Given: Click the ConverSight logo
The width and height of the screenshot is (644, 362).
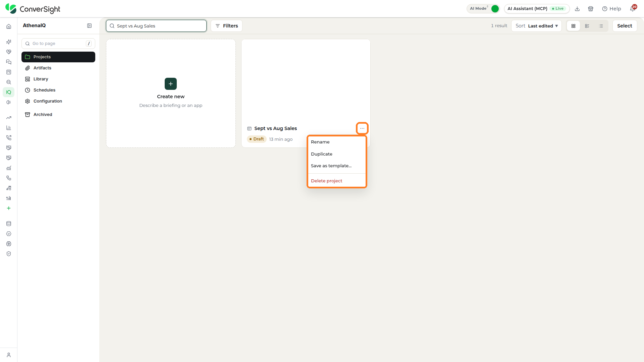Looking at the screenshot, I should pyautogui.click(x=33, y=9).
